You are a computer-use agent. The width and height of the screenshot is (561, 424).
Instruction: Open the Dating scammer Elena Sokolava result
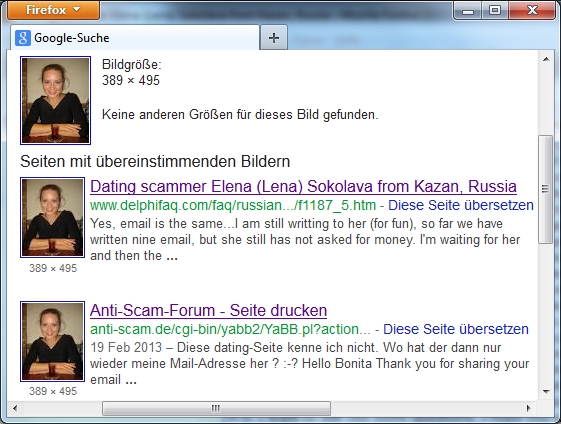[x=303, y=186]
